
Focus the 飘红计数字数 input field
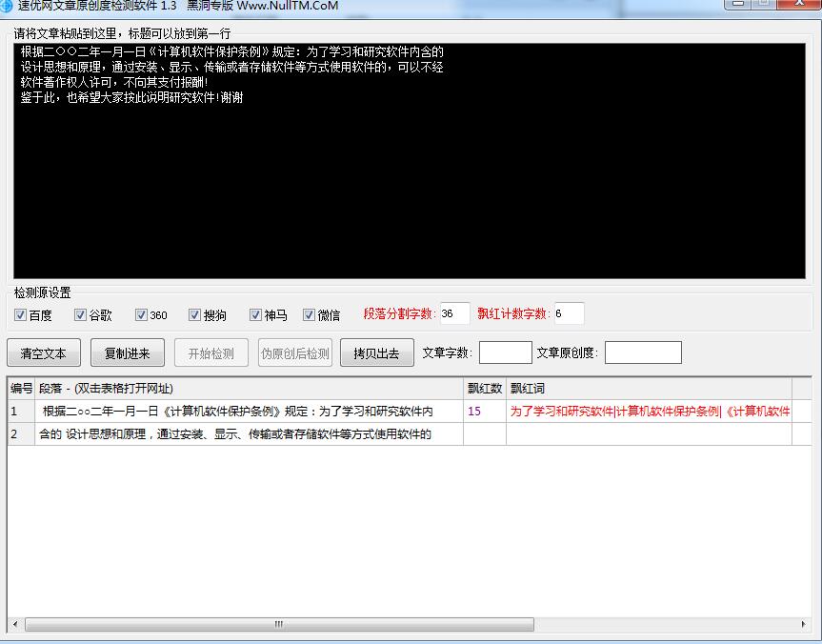coord(569,313)
